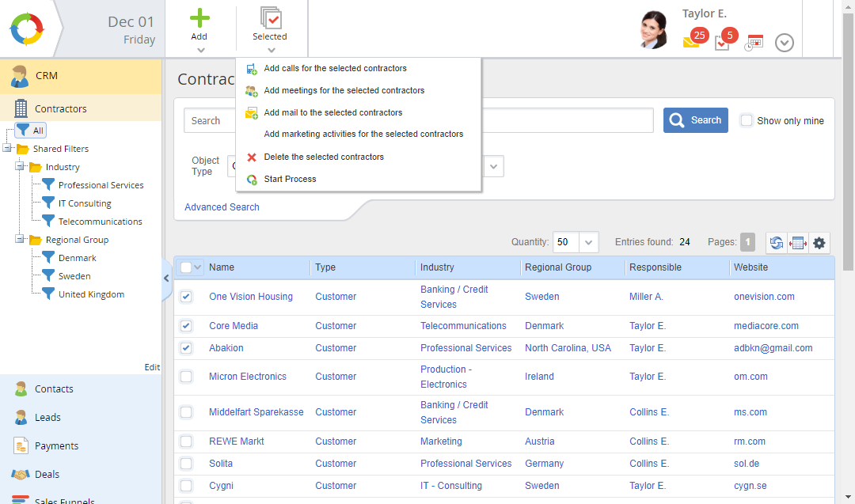
Task: Select Delete the selected contractors
Action: [323, 157]
